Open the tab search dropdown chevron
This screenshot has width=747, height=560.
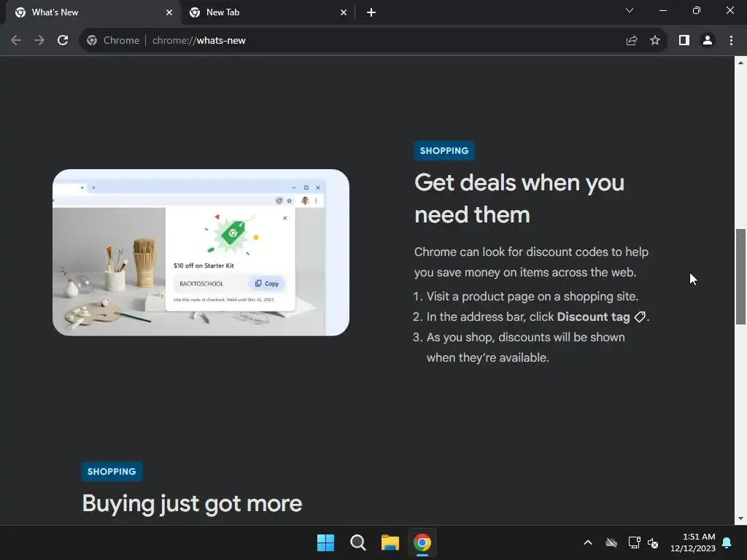pyautogui.click(x=630, y=10)
